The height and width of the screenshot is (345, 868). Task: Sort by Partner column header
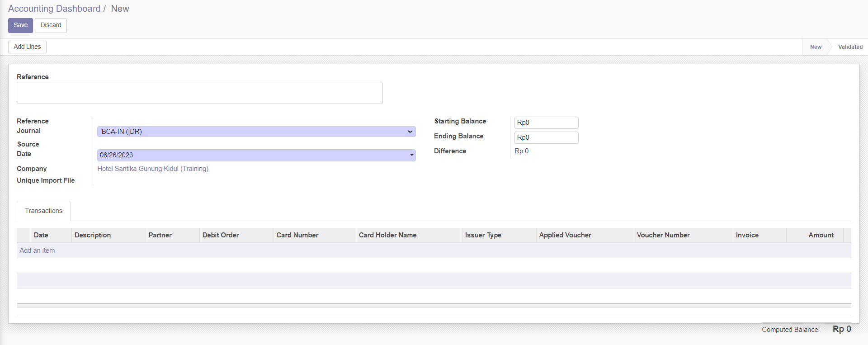click(173, 235)
